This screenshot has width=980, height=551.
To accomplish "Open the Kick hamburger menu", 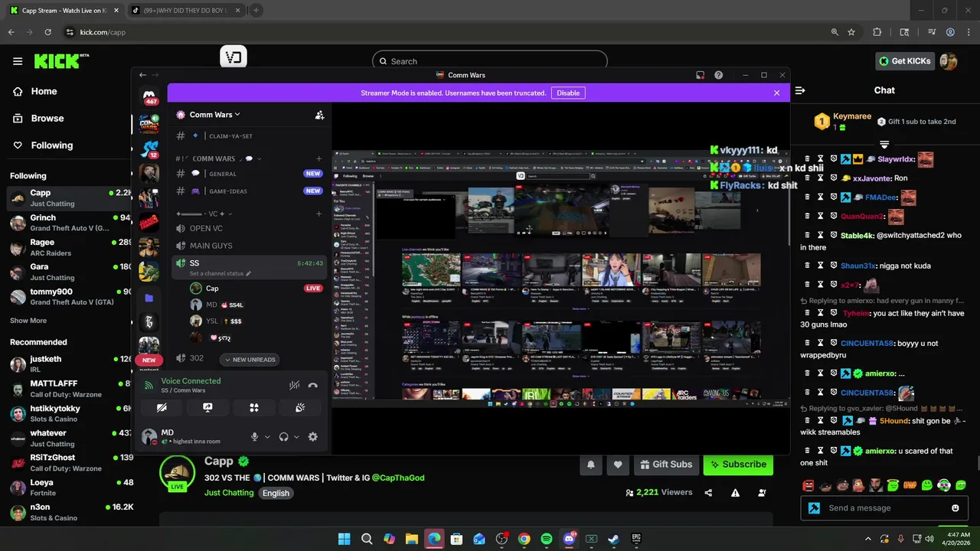I will coord(18,61).
